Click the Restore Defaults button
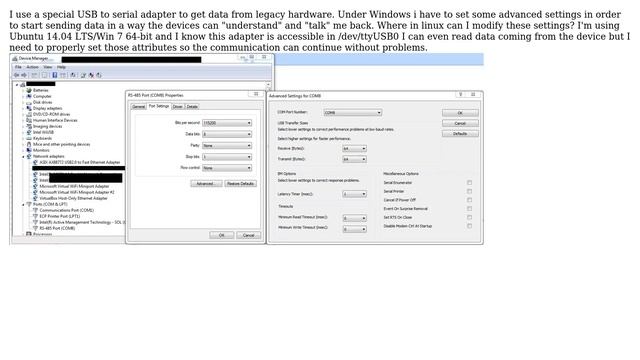Viewport: 640px width, 360px height. pyautogui.click(x=240, y=184)
